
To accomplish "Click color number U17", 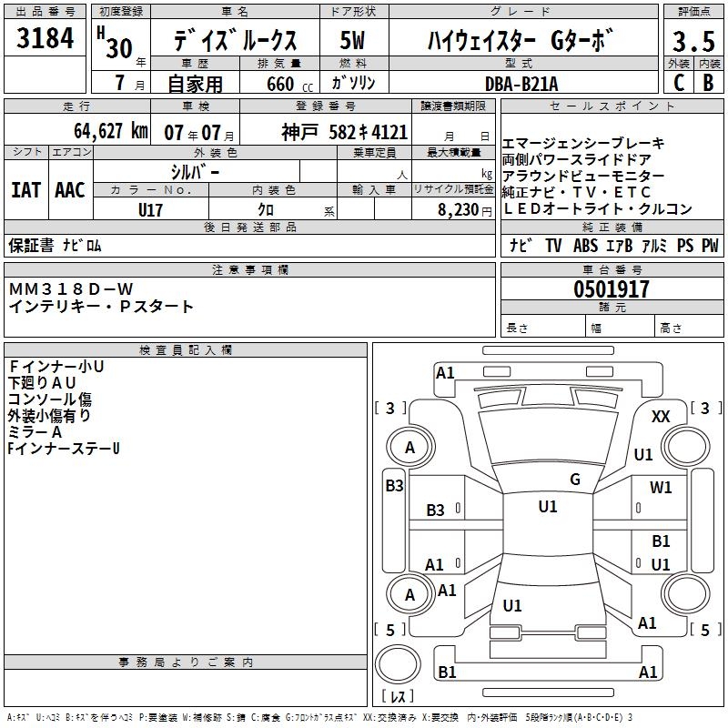I will [150, 210].
